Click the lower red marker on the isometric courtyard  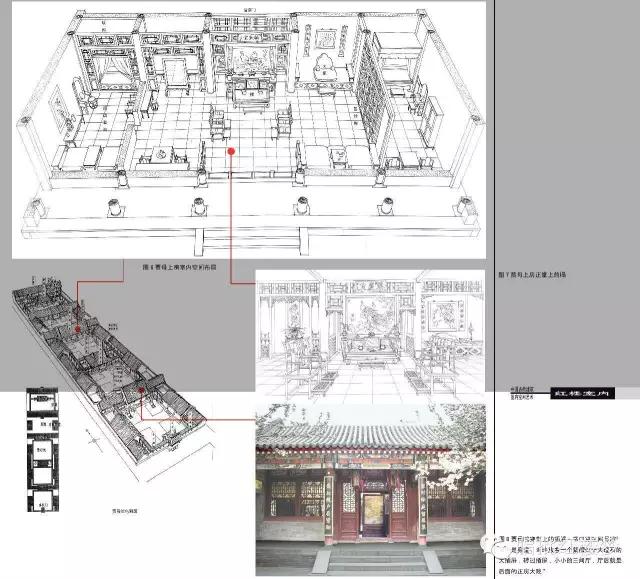pos(142,392)
